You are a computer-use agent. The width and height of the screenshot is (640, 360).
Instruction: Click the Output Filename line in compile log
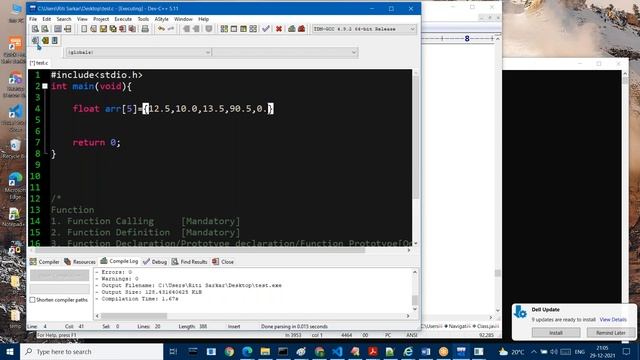click(x=189, y=285)
